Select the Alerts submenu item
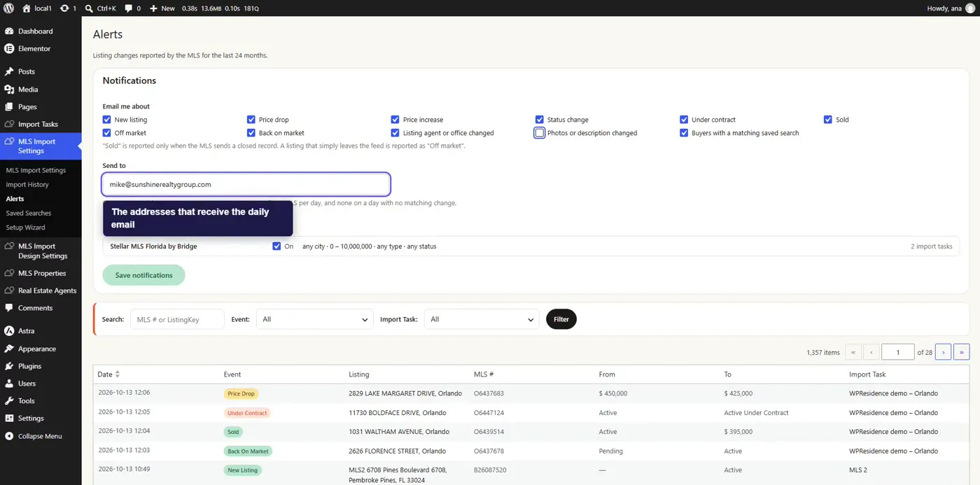The image size is (980, 485). [x=15, y=199]
